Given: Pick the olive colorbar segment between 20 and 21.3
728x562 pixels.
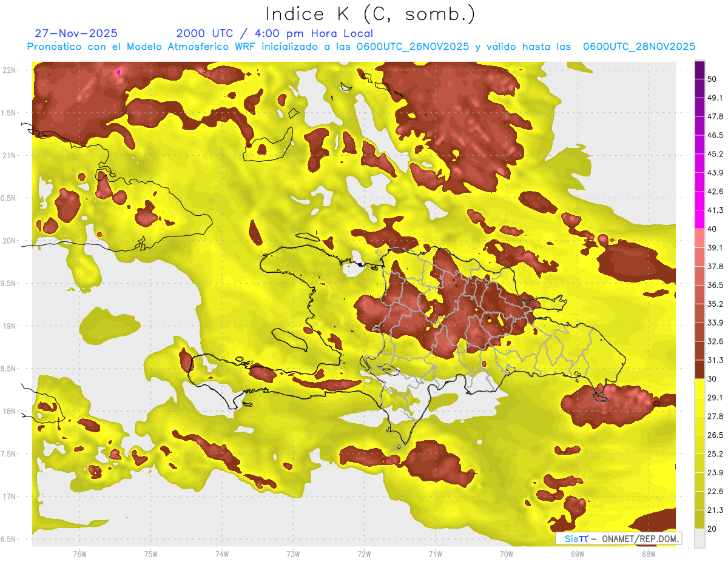Looking at the screenshot, I should pyautogui.click(x=699, y=519).
